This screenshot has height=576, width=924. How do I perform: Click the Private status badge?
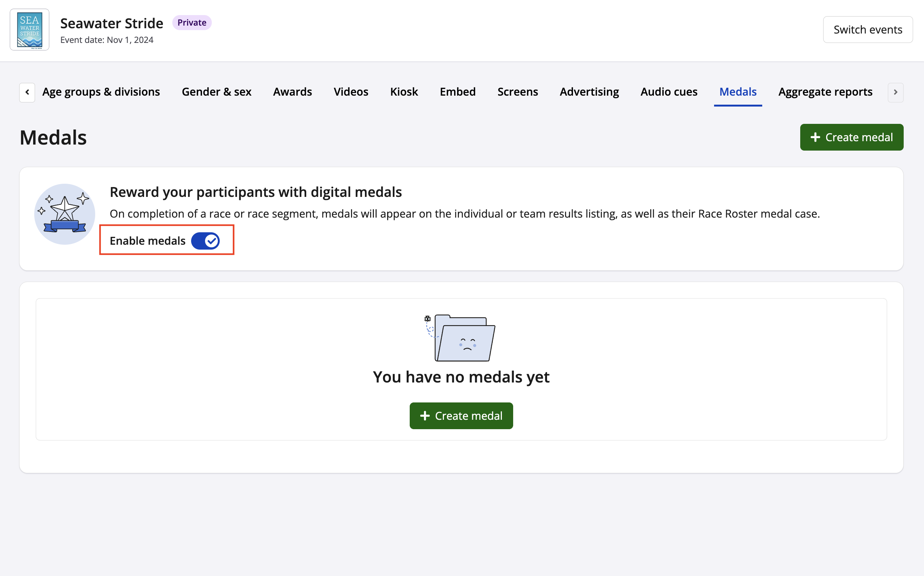point(191,23)
